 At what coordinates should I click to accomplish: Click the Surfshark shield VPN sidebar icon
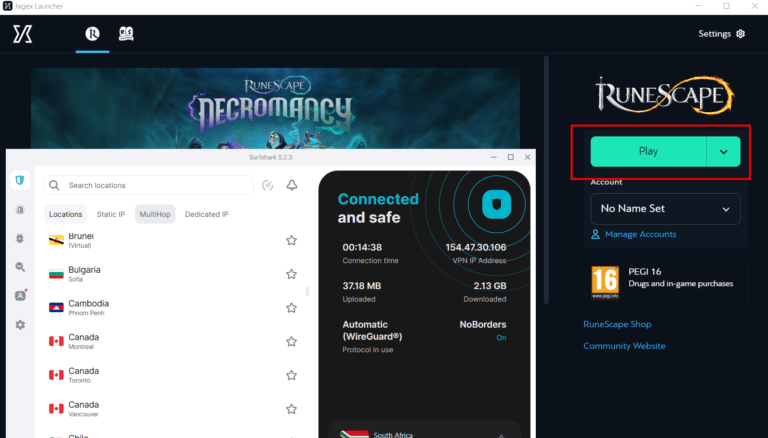pyautogui.click(x=20, y=180)
